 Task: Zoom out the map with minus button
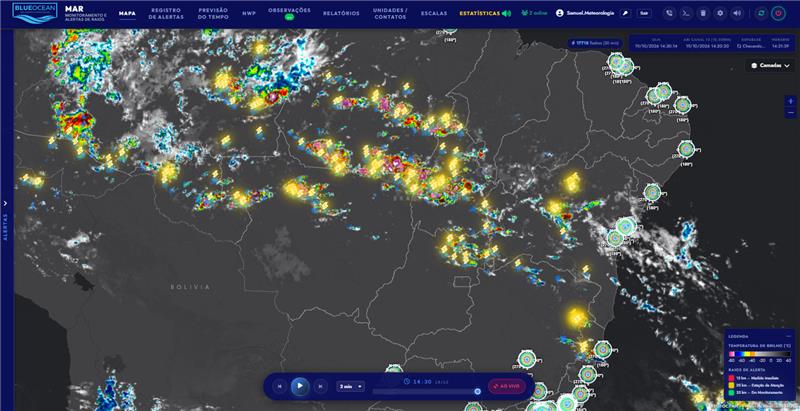pyautogui.click(x=790, y=113)
